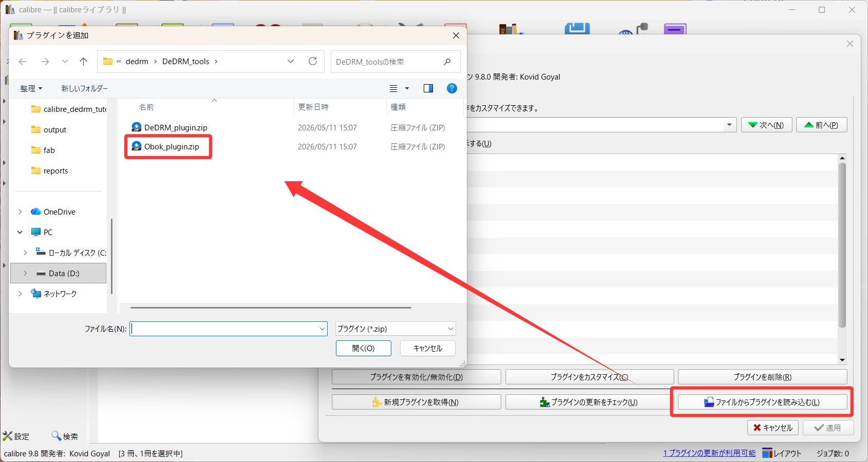Close the プラグインを追加 dialog
868x462 pixels.
[x=456, y=35]
